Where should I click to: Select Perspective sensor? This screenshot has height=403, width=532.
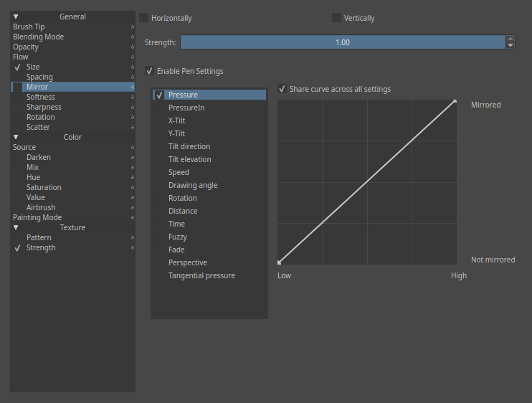click(x=188, y=262)
